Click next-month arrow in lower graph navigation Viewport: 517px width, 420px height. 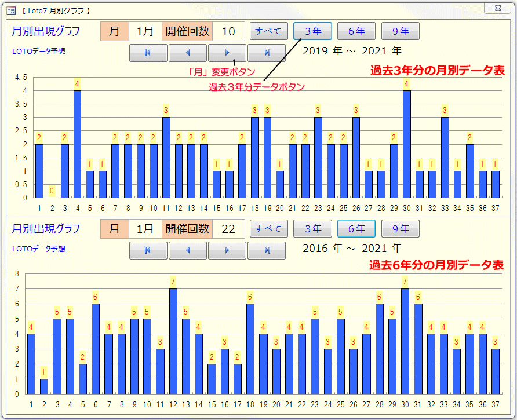click(x=227, y=250)
